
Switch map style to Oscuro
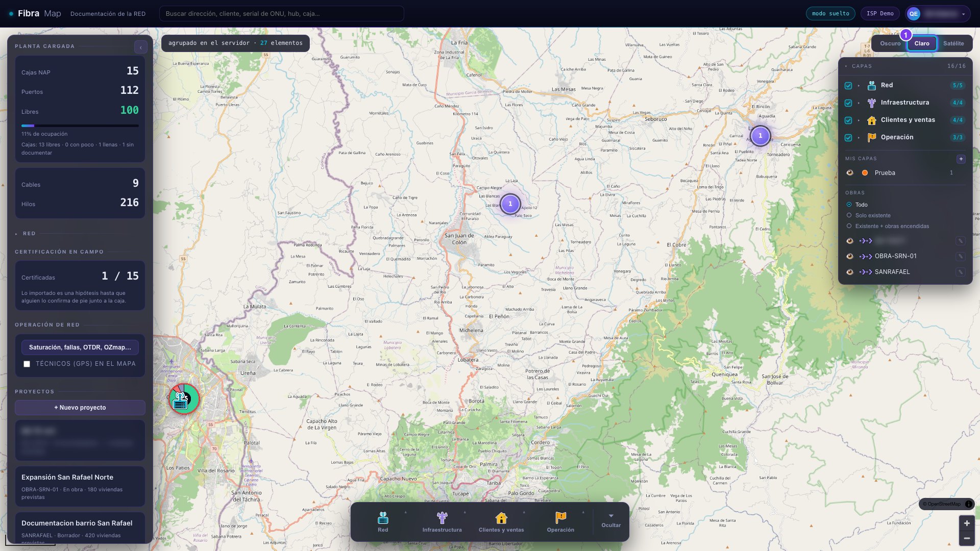[x=890, y=43]
